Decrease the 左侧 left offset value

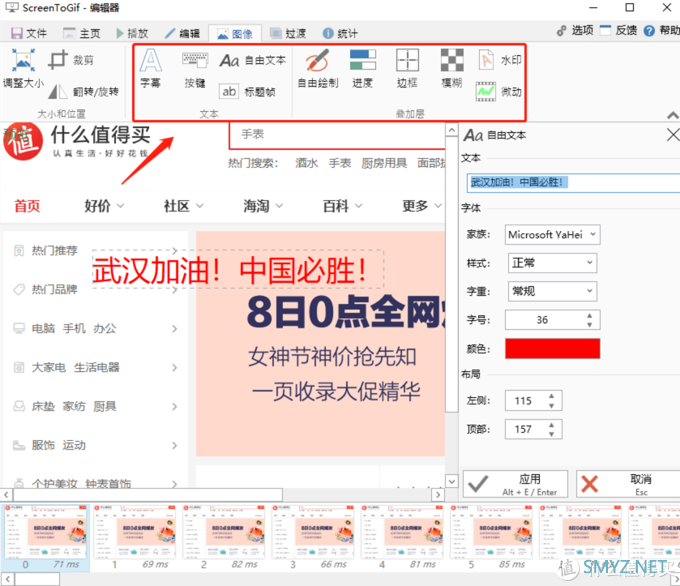(x=551, y=406)
